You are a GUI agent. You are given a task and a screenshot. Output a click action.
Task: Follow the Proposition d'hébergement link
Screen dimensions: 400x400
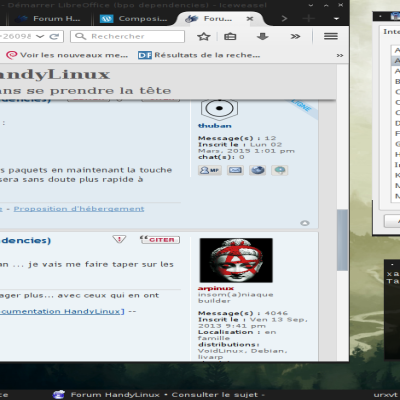79,209
